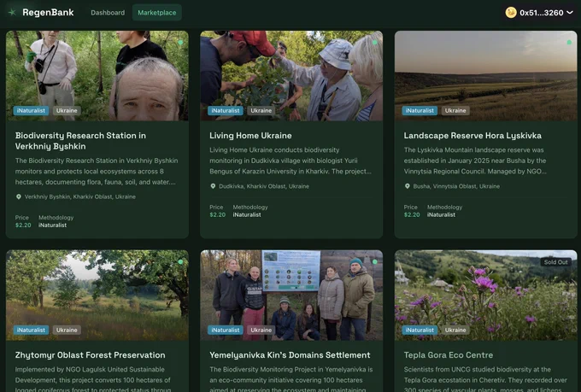Click green status dot on Zhytomyr Forest card
Screen dimensions: 581x392
[x=180, y=261]
